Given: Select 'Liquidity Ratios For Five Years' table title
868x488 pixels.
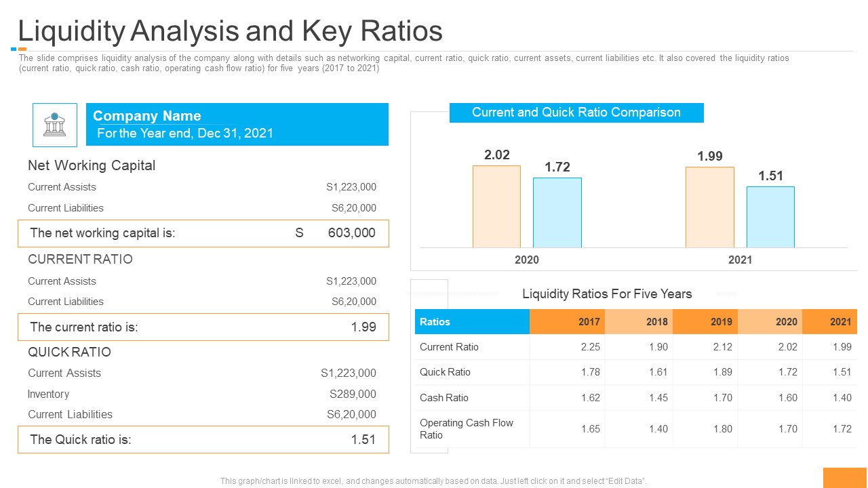Looking at the screenshot, I should 607,293.
